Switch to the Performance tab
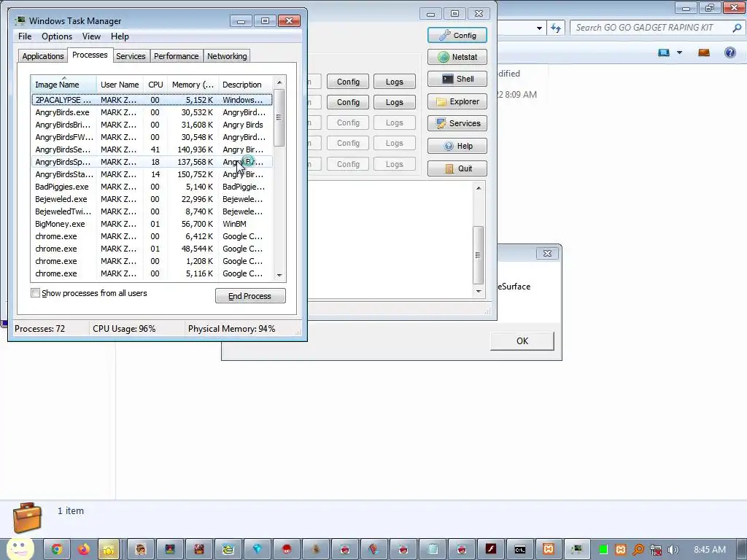The image size is (747, 560). coord(177,56)
